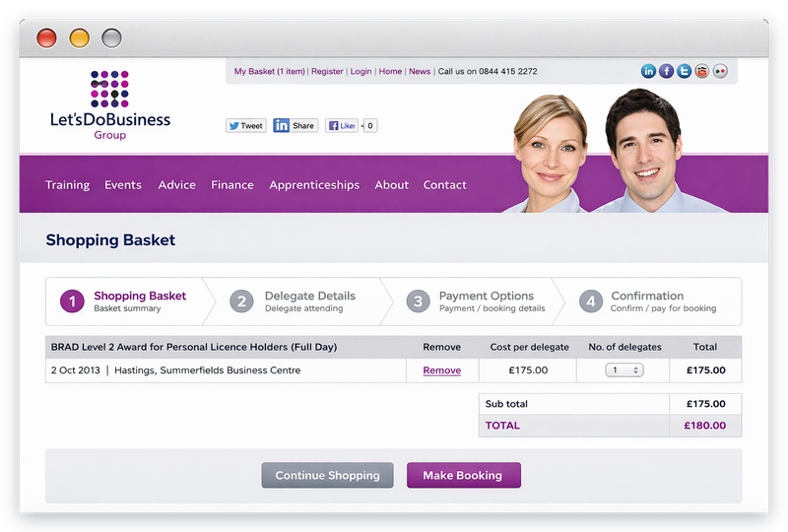This screenshot has height=532, width=788.
Task: Click the Facebook Like button
Action: tap(342, 126)
